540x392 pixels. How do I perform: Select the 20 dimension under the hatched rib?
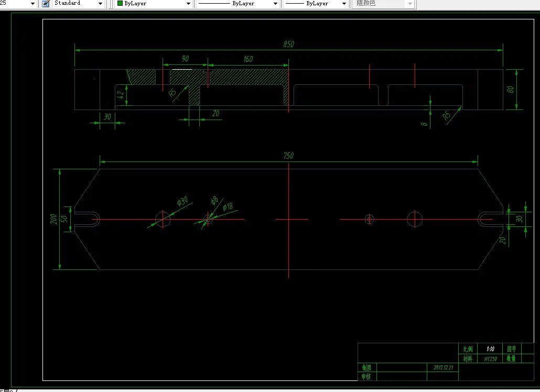216,114
